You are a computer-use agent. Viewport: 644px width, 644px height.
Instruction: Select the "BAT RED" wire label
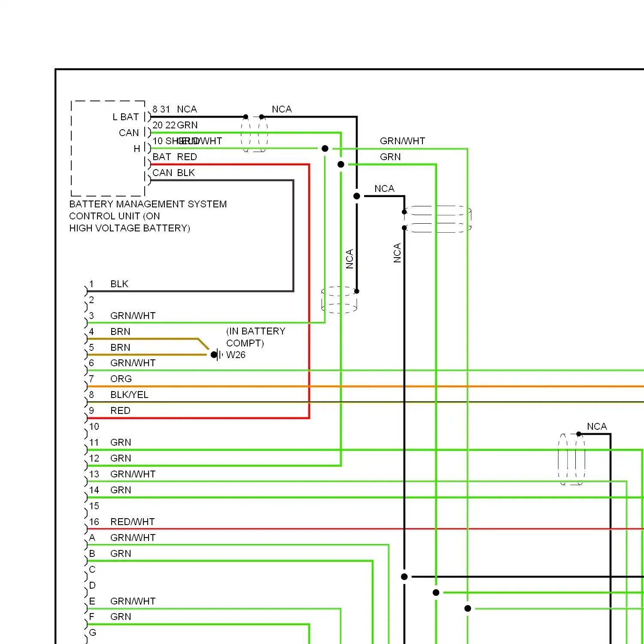pyautogui.click(x=175, y=157)
